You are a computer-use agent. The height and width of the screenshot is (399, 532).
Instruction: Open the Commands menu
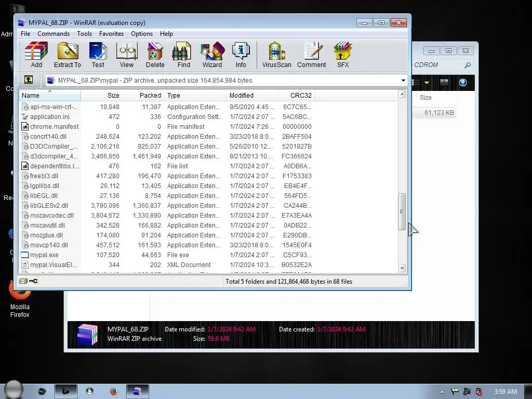pyautogui.click(x=54, y=34)
